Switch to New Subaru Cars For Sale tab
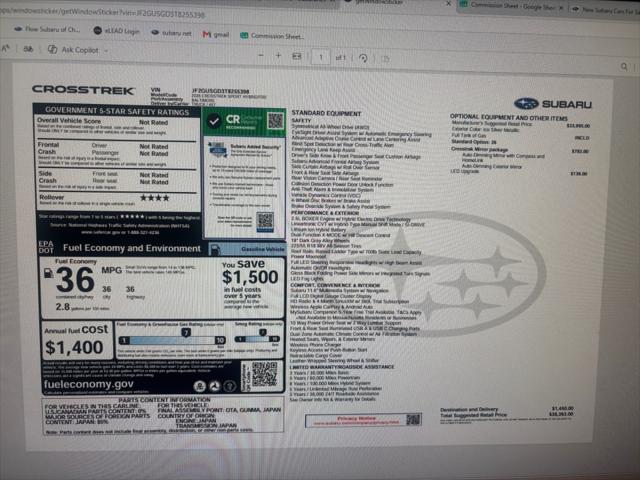 point(606,10)
